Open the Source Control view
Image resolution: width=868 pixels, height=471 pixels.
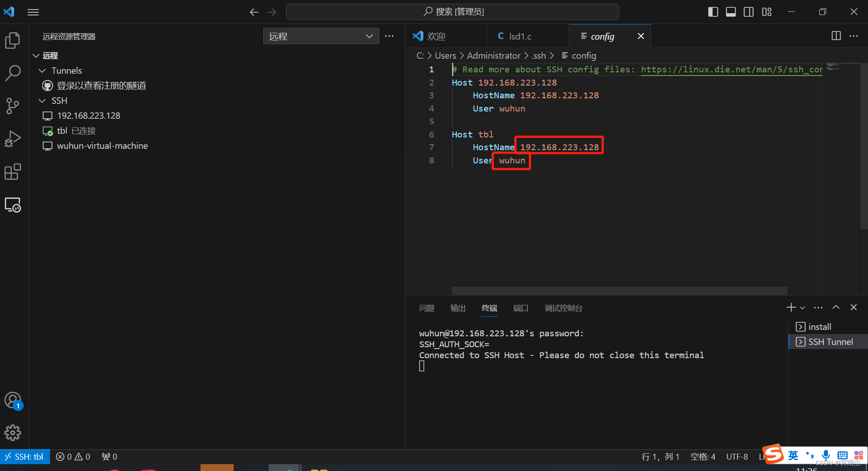[13, 106]
